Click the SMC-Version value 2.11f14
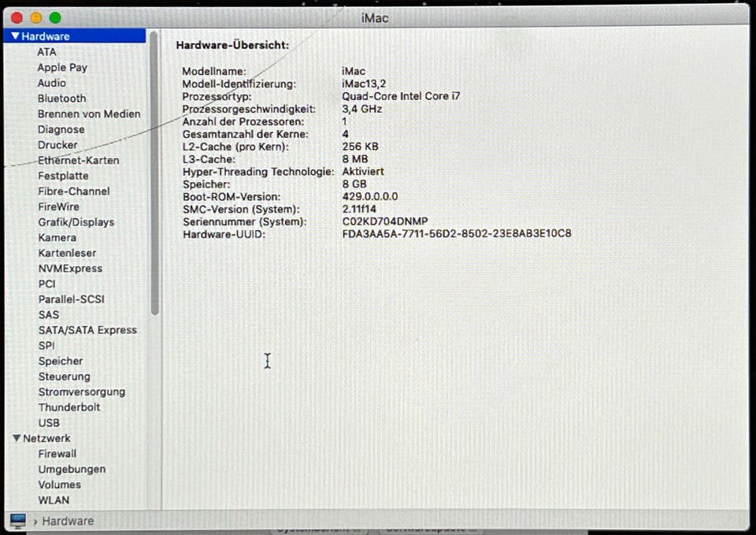756x535 pixels. coord(359,209)
